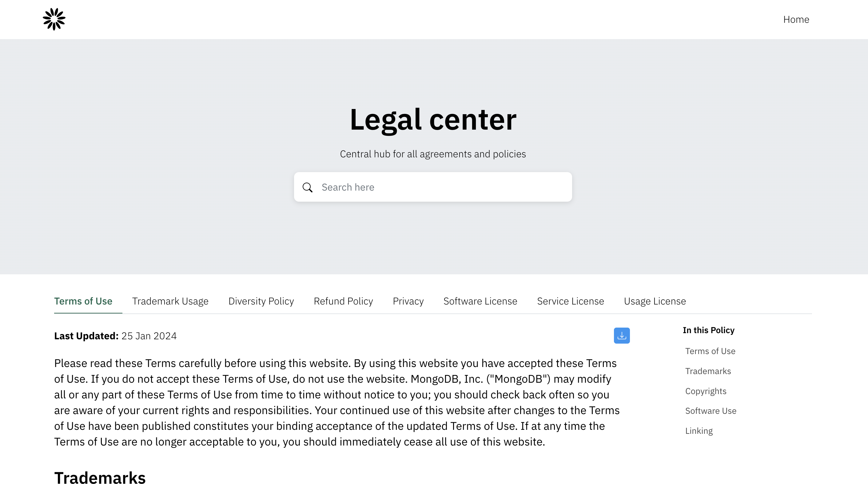Select the Terms of Use tab

83,301
